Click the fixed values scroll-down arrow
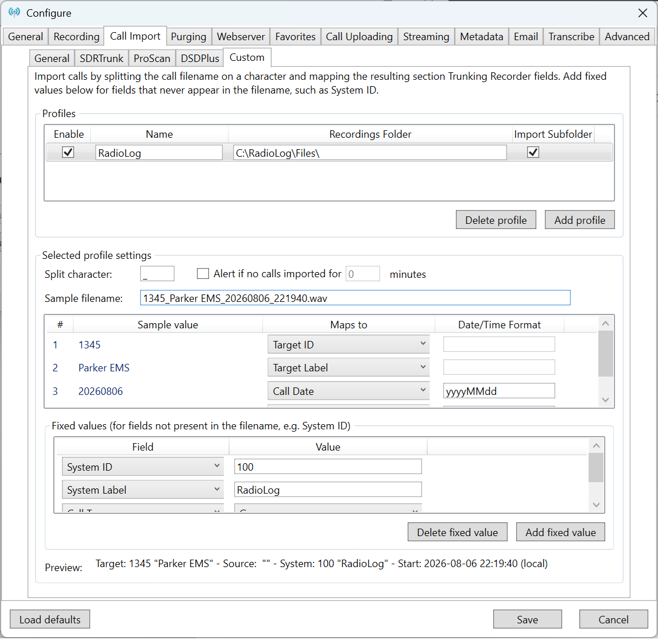 click(596, 505)
